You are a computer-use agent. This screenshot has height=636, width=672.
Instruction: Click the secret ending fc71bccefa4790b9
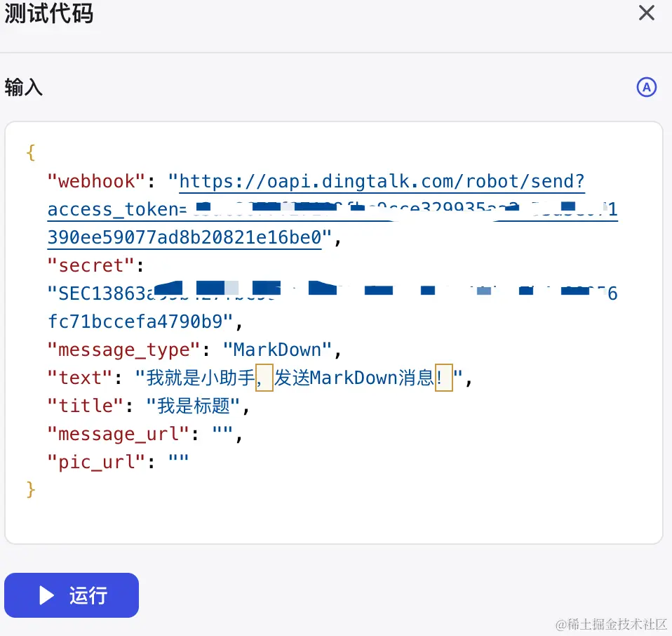pos(135,322)
